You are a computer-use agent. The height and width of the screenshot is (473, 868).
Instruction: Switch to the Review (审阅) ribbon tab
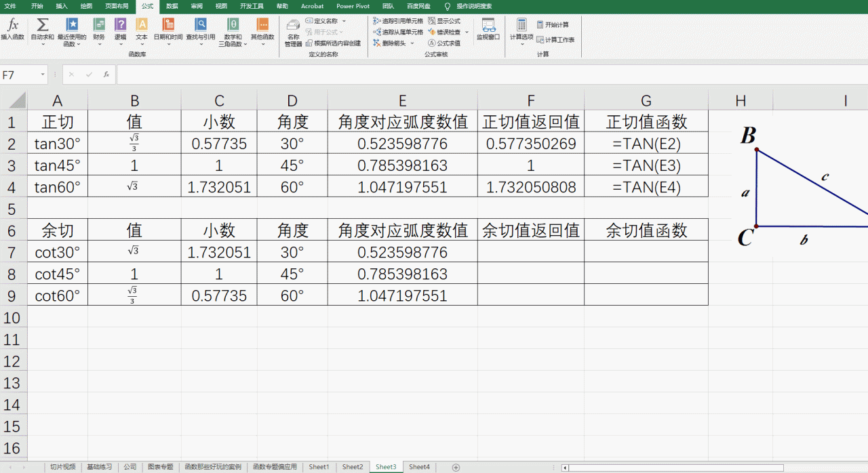(197, 6)
